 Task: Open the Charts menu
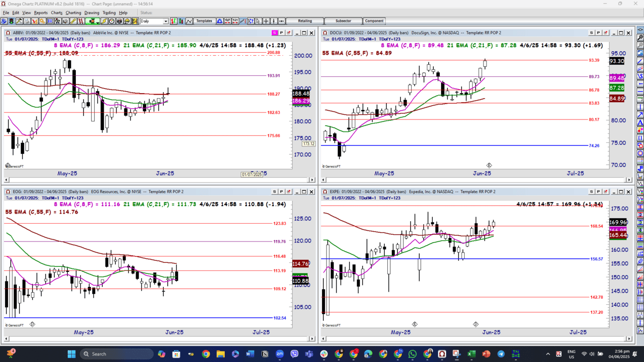pos(56,12)
